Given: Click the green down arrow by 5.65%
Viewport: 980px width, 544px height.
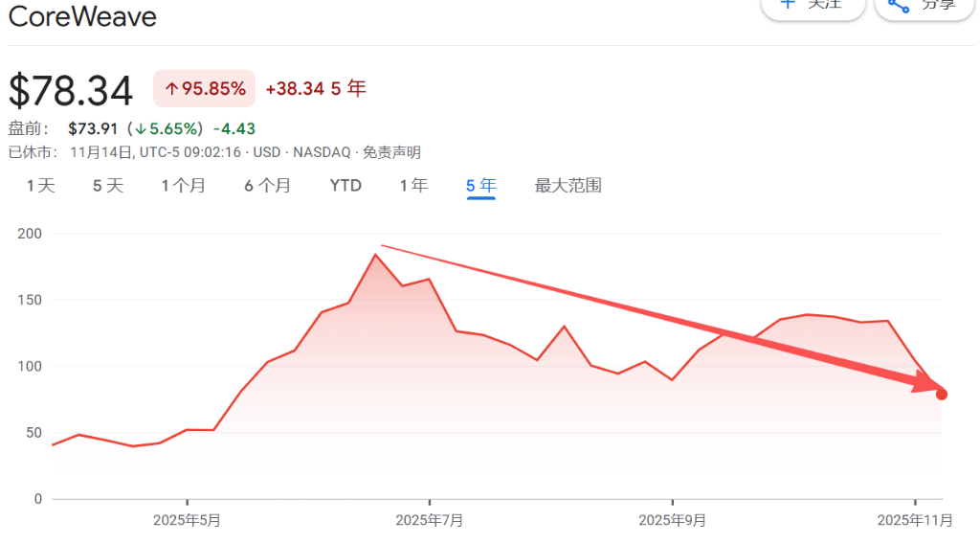Looking at the screenshot, I should click(x=140, y=128).
